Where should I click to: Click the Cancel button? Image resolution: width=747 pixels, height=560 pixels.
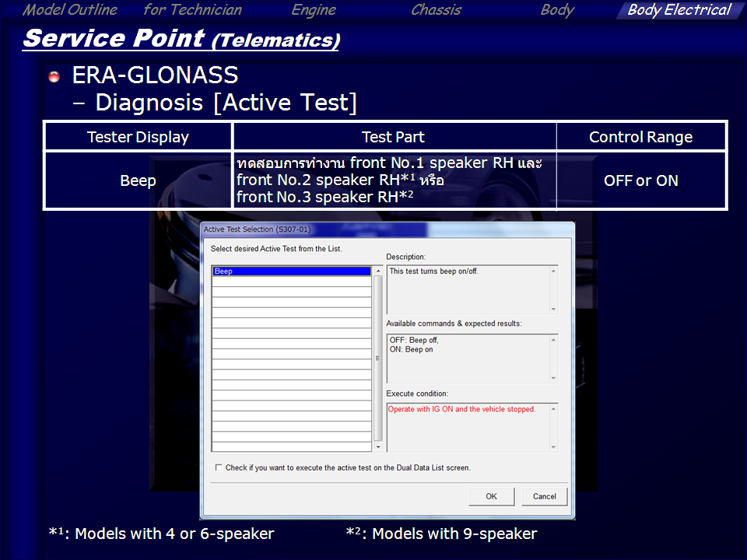(544, 496)
